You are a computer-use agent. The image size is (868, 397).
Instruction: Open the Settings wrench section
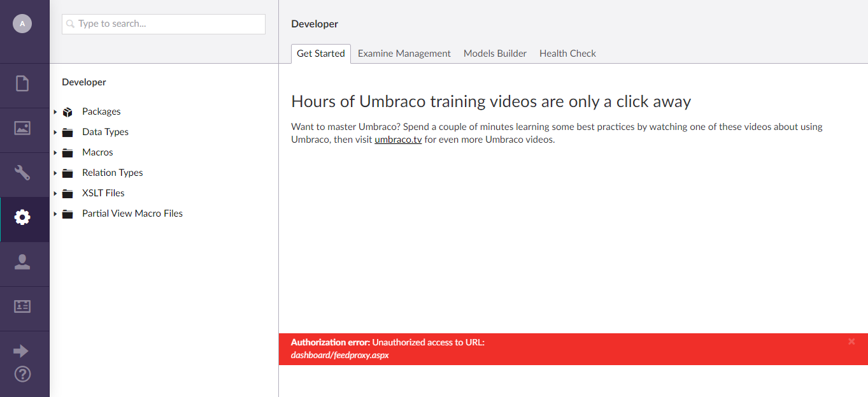22,173
